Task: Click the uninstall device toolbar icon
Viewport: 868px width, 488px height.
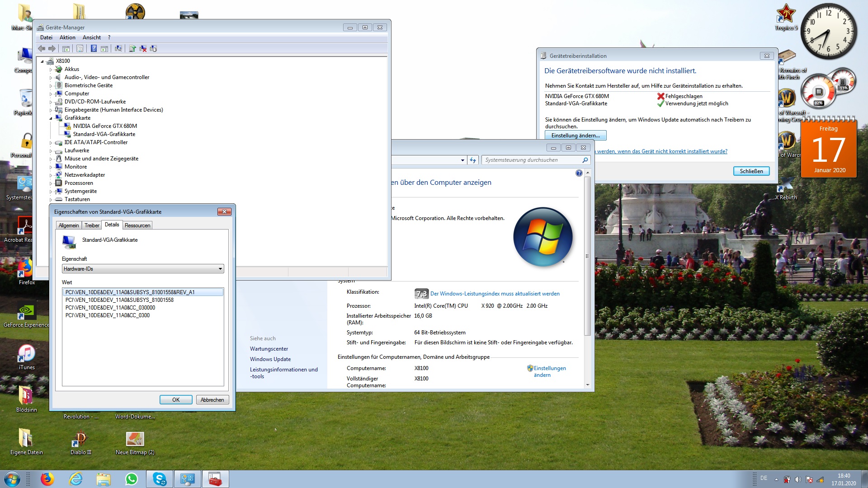Action: tap(143, 48)
